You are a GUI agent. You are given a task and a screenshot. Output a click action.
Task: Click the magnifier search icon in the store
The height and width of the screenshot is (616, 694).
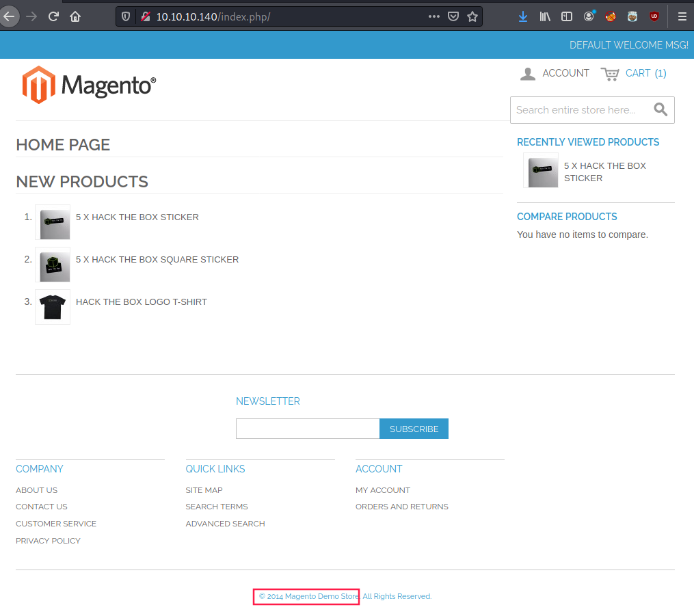[660, 109]
